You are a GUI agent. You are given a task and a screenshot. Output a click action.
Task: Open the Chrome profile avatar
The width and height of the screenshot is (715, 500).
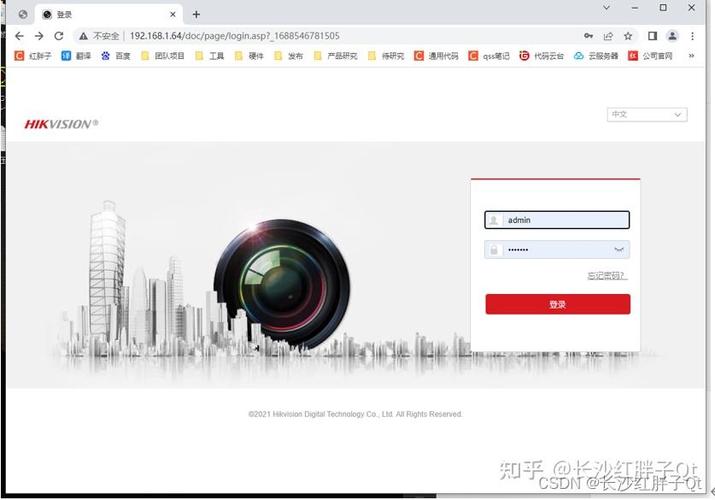click(672, 36)
